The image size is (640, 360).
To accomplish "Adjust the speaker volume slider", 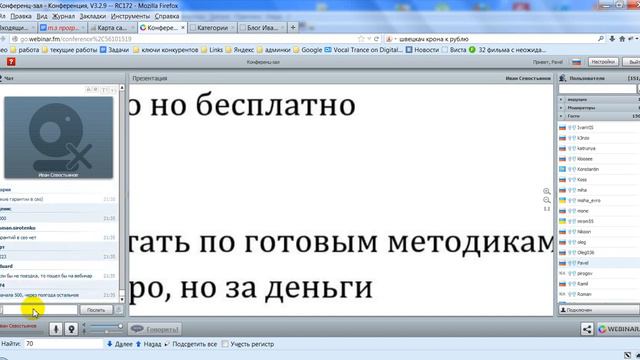I will pyautogui.click(x=105, y=326).
